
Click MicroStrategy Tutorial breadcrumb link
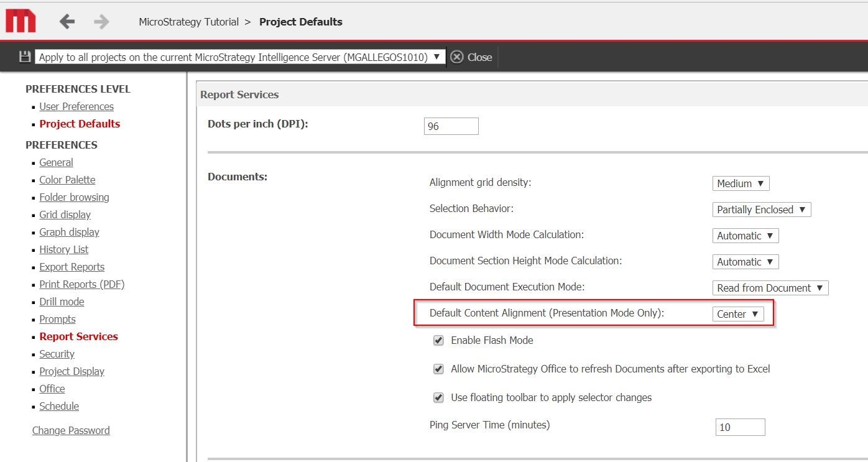click(188, 22)
